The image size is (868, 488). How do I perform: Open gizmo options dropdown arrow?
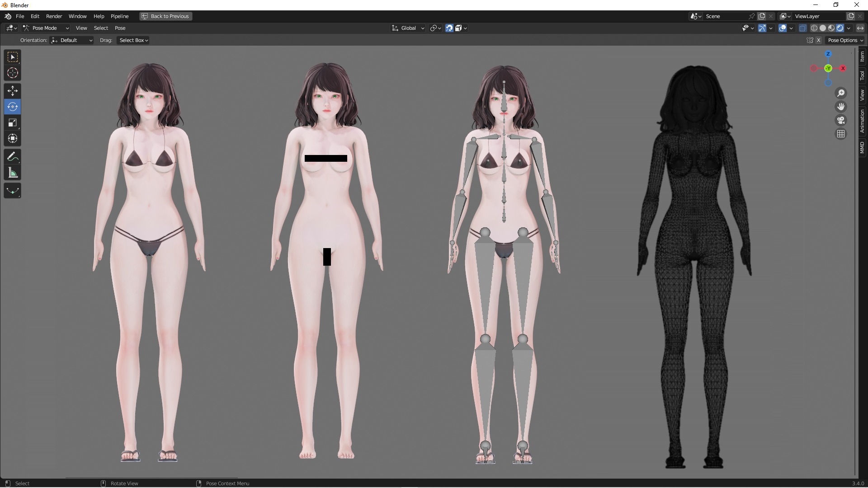point(771,28)
